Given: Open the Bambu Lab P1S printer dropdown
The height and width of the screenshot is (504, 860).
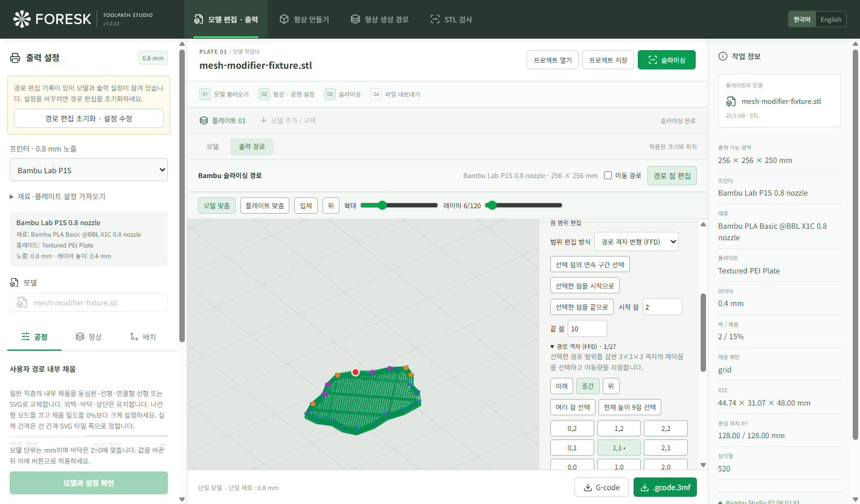Looking at the screenshot, I should click(89, 170).
